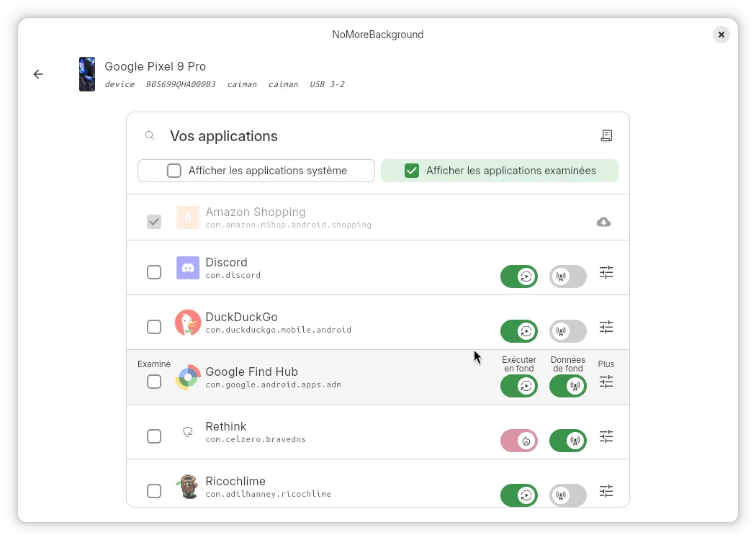Image resolution: width=756 pixels, height=540 pixels.
Task: Open the log document icon beside Vos applications
Action: (606, 135)
